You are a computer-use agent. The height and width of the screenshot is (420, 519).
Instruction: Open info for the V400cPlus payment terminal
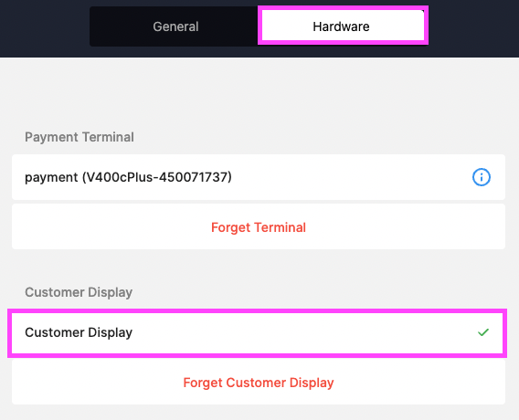[481, 177]
